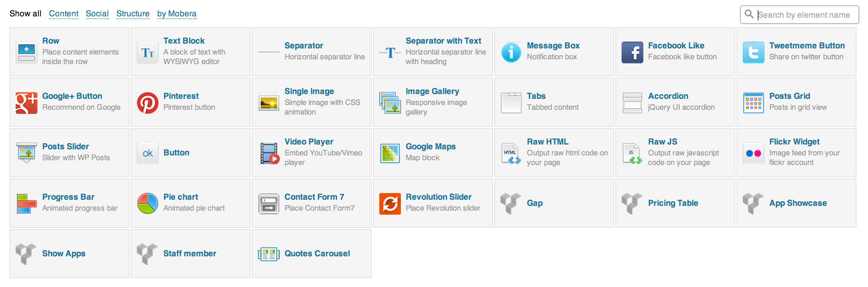Focus the Search by element name field

pyautogui.click(x=803, y=15)
